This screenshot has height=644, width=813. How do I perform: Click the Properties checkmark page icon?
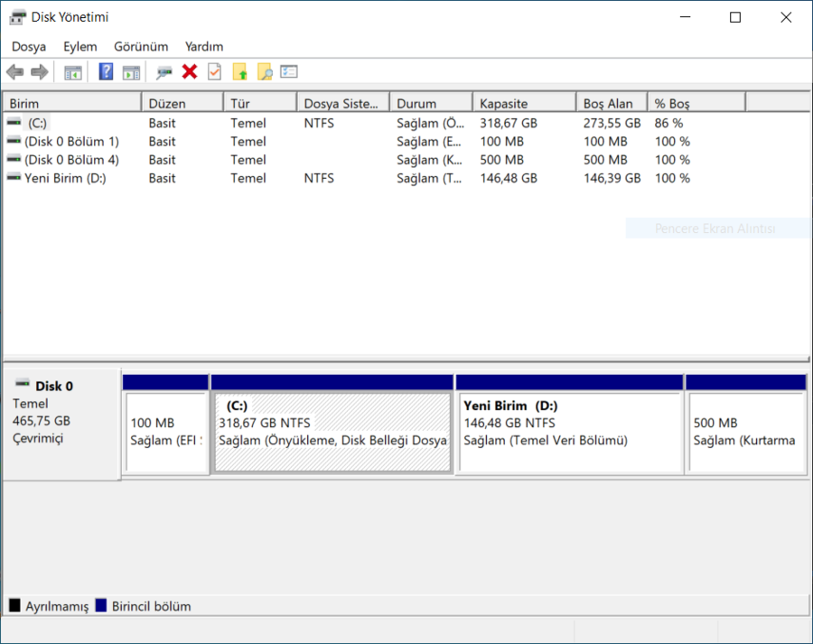(214, 72)
